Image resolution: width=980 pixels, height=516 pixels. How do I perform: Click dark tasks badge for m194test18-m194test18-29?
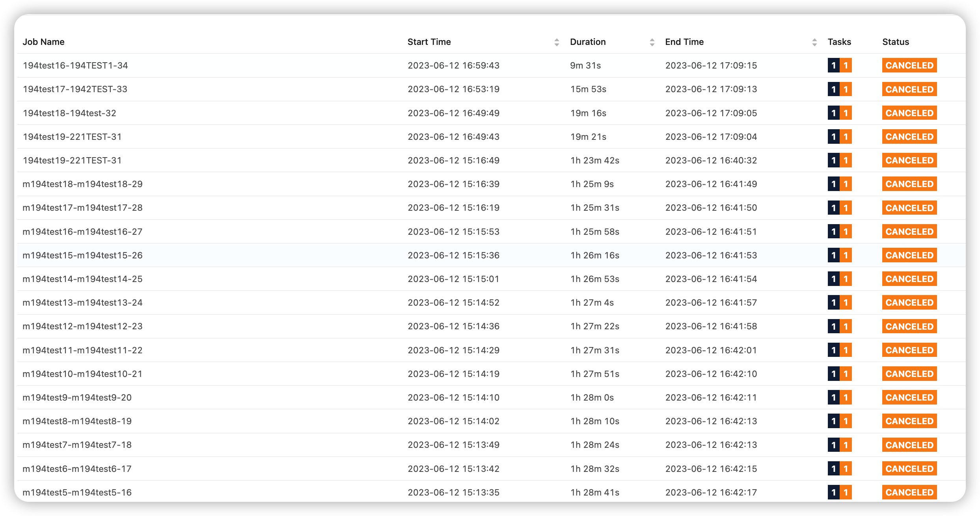tap(833, 184)
